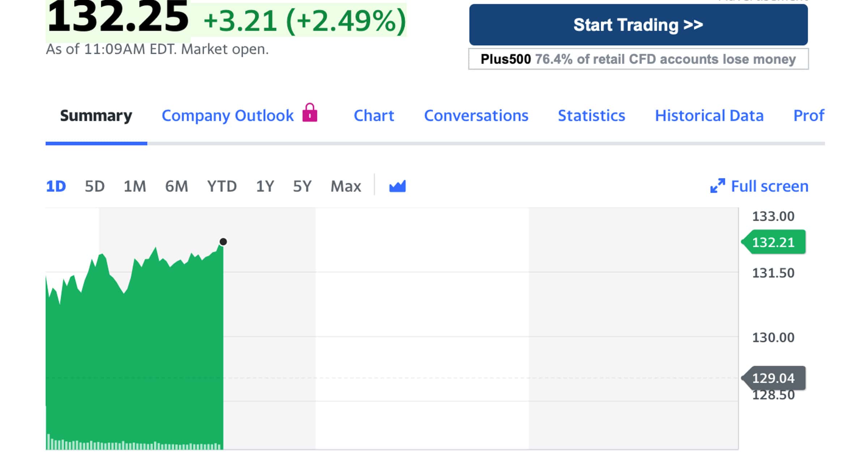
Task: Switch chart range to 5D
Action: (x=94, y=186)
